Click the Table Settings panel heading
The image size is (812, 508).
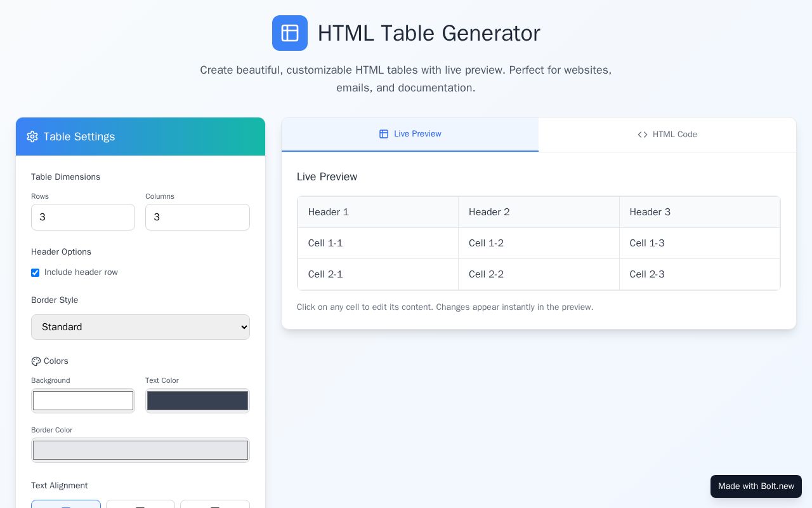[79, 137]
